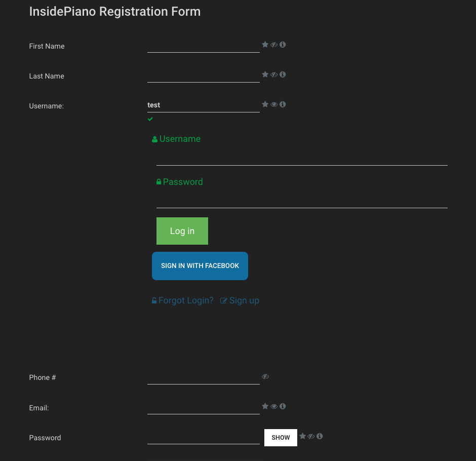Click the required star icon beside First Name
Image resolution: width=476 pixels, height=461 pixels.
(x=265, y=45)
